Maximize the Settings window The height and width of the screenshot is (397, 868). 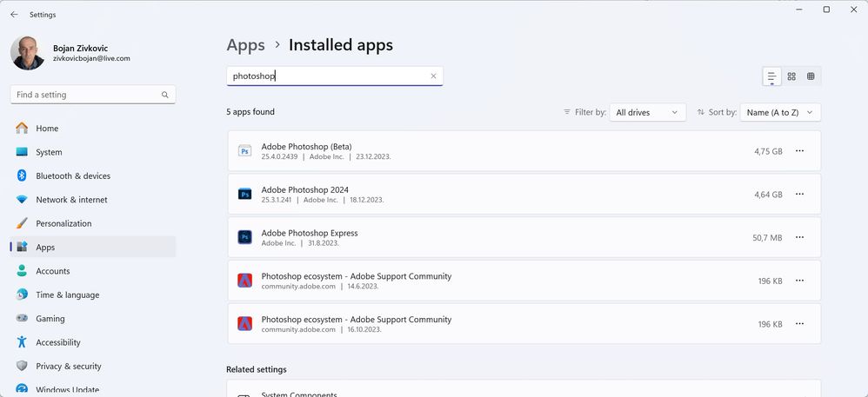826,10
